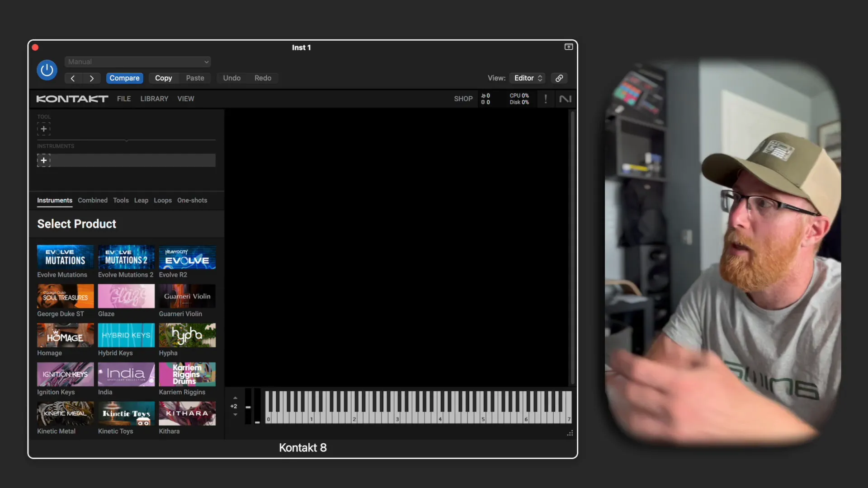This screenshot has height=488, width=868.
Task: Open the LIBRARY menu
Action: coord(154,99)
